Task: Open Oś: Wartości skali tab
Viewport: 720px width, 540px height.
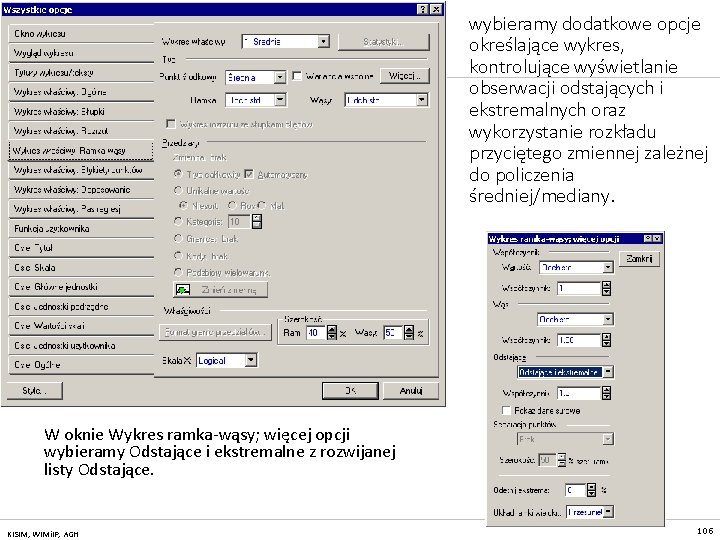Action: [81, 326]
